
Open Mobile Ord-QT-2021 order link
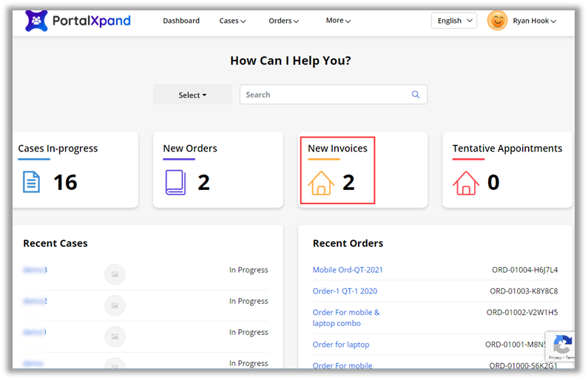click(x=348, y=270)
